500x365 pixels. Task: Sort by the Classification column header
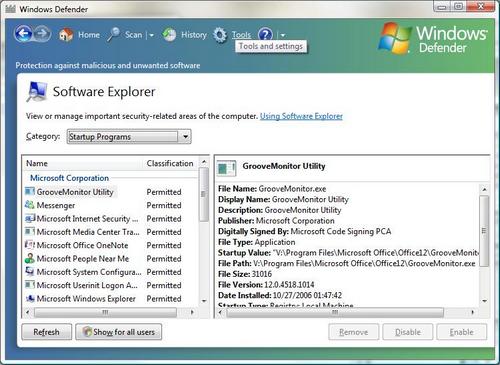[x=171, y=163]
